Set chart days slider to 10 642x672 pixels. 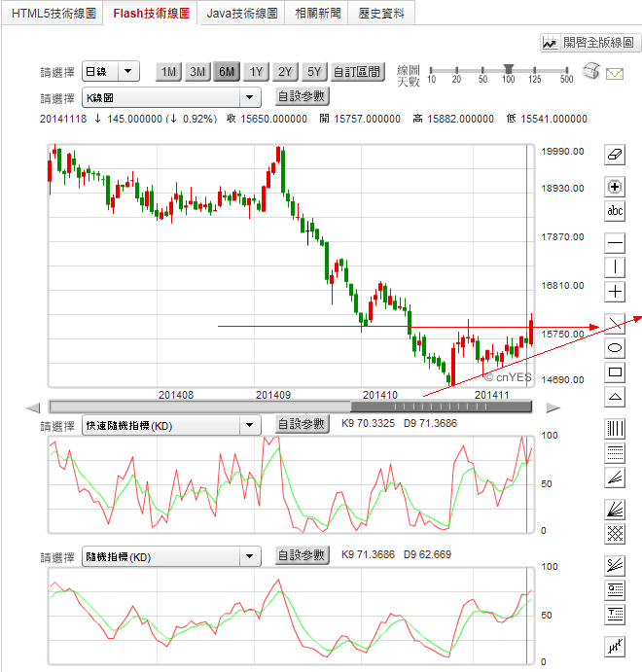[431, 70]
